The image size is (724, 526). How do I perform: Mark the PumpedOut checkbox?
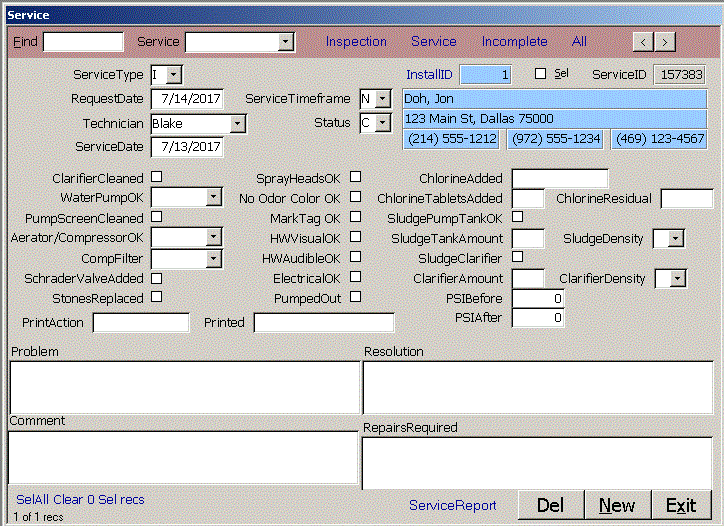click(355, 297)
